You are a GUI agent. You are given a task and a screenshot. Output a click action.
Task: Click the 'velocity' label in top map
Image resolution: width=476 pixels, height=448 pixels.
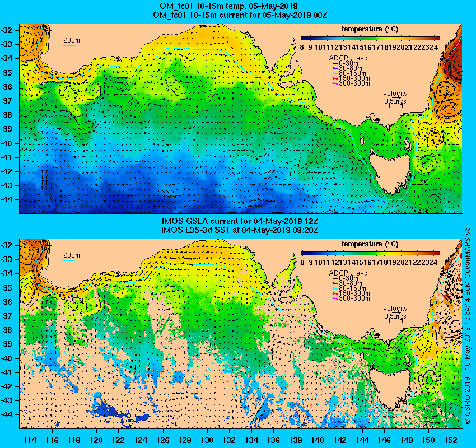coord(395,94)
